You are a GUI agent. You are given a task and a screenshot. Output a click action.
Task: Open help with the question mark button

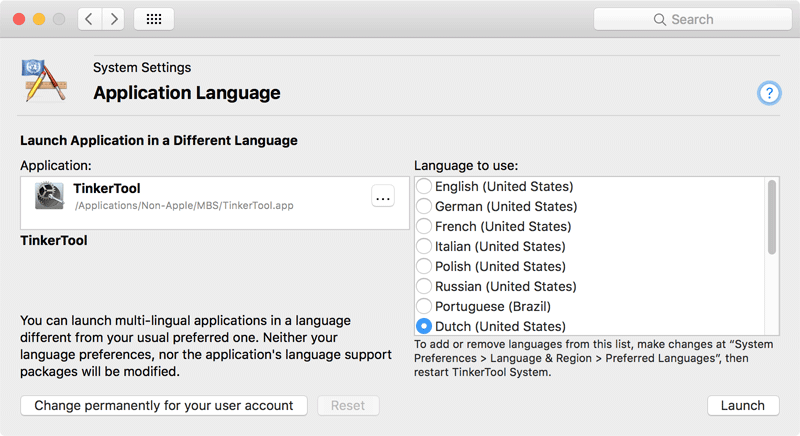(x=769, y=93)
